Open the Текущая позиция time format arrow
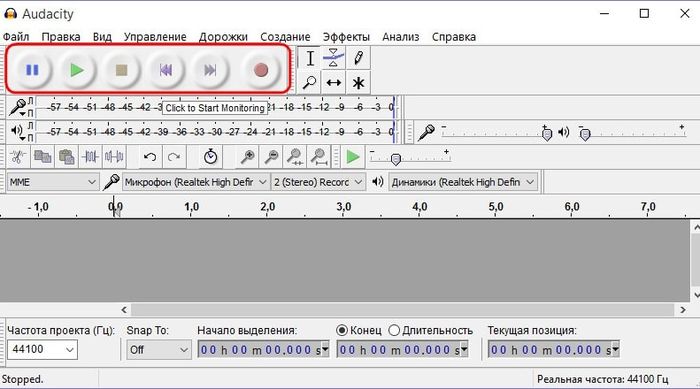Image resolution: width=700 pixels, height=389 pixels. click(x=616, y=350)
